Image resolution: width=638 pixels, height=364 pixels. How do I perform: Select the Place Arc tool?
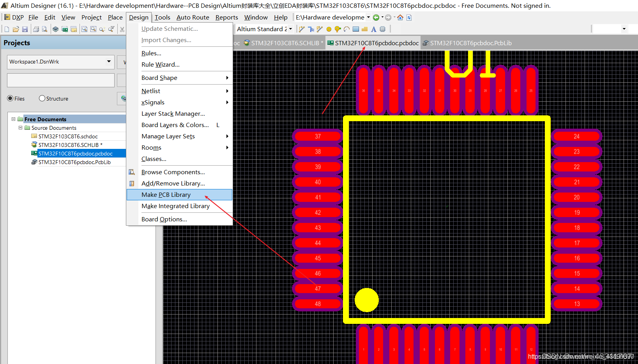(347, 29)
